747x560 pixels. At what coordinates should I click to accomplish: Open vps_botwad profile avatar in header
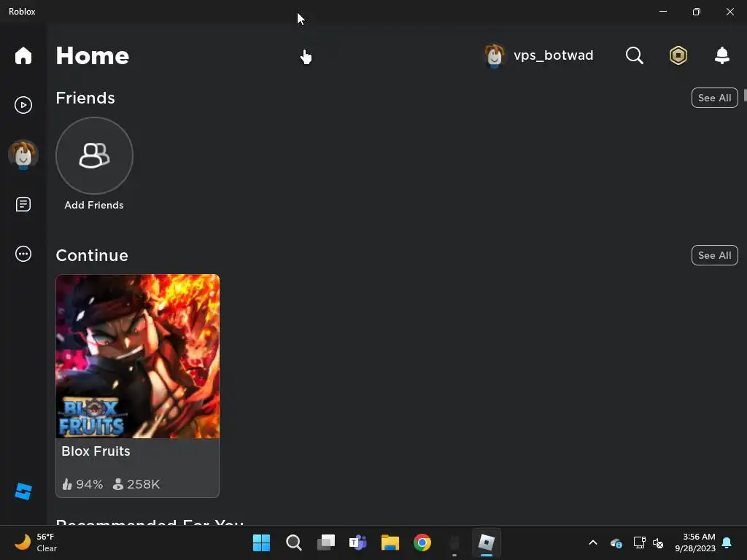coord(495,55)
